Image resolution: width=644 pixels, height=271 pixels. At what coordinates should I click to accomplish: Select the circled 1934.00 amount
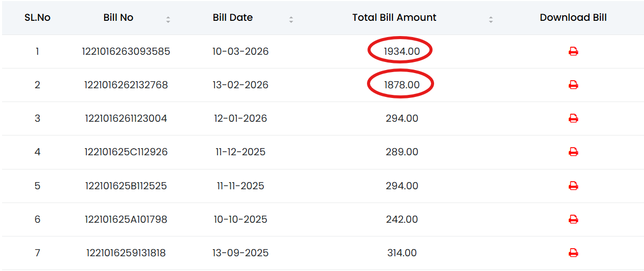tap(401, 51)
